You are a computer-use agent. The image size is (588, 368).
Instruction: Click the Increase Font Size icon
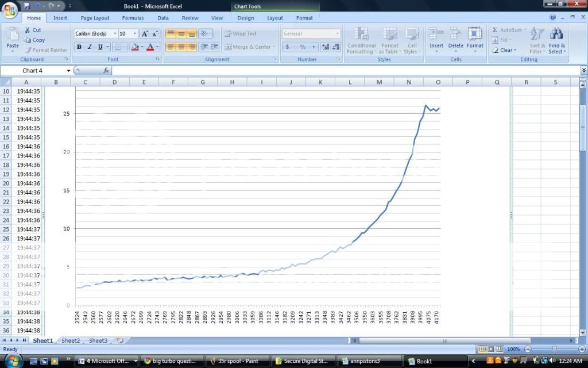click(145, 34)
